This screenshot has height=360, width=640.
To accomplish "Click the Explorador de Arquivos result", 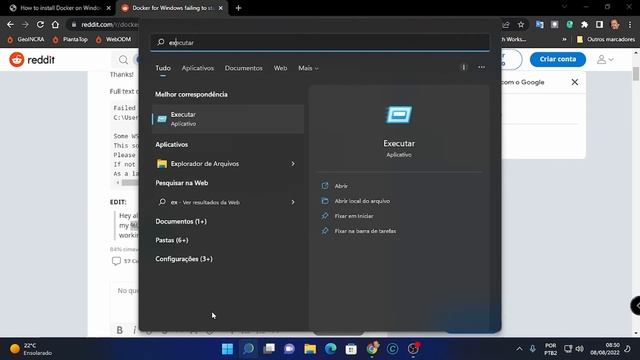I will pyautogui.click(x=228, y=164).
